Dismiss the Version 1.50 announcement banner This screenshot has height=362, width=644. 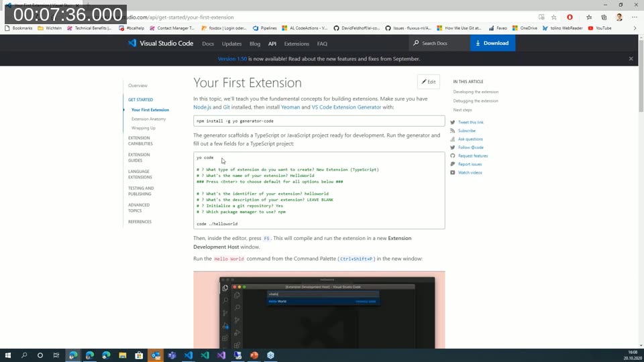(631, 59)
